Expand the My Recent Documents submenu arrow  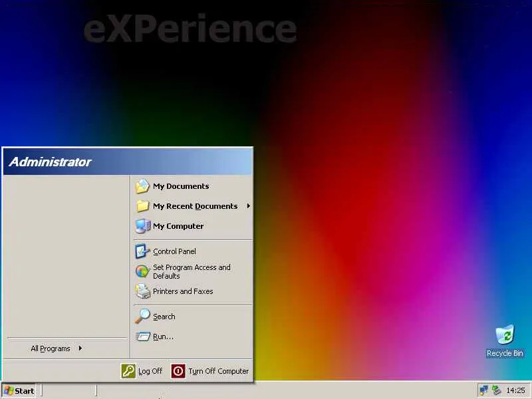click(248, 206)
